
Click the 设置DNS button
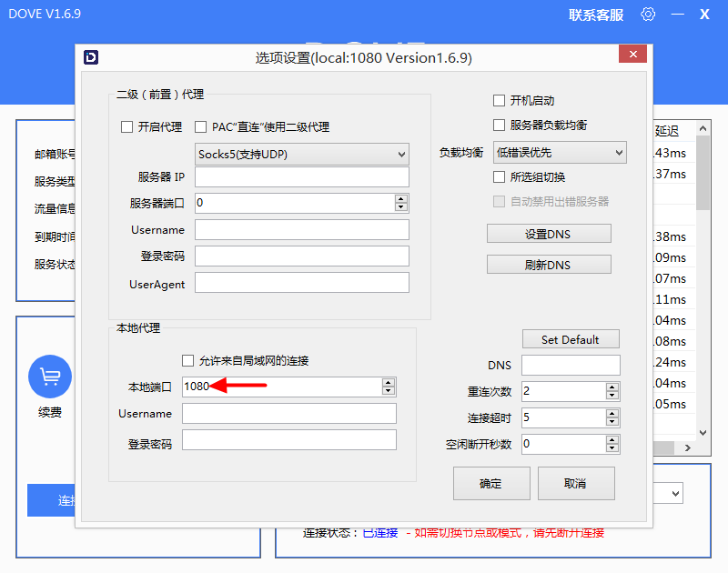(549, 234)
